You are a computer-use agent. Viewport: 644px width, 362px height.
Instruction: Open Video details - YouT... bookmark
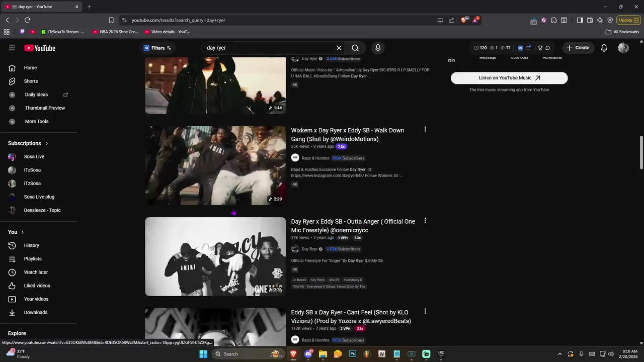(x=167, y=32)
